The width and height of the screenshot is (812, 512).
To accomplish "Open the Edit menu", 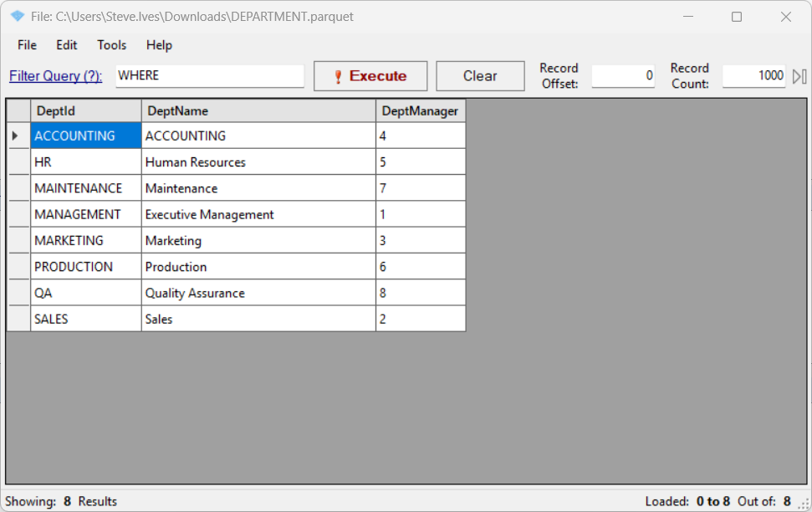I will tap(67, 45).
